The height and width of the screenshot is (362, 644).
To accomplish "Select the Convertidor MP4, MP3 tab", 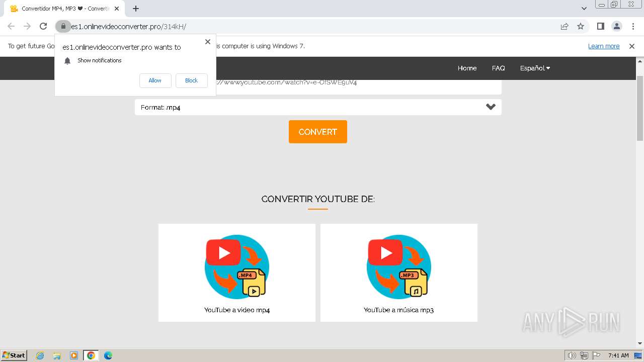I will click(64, 9).
